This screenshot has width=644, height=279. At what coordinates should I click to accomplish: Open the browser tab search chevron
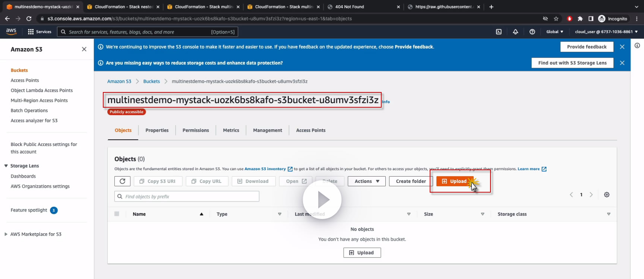click(637, 7)
